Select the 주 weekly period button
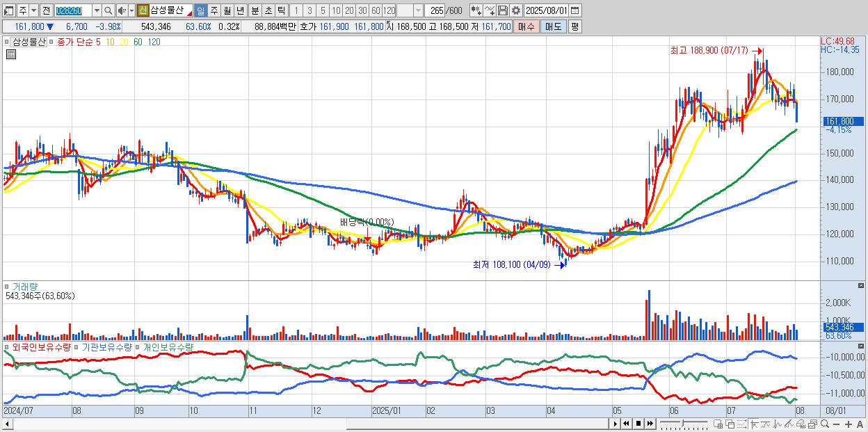Image resolution: width=868 pixels, height=432 pixels. [x=214, y=10]
